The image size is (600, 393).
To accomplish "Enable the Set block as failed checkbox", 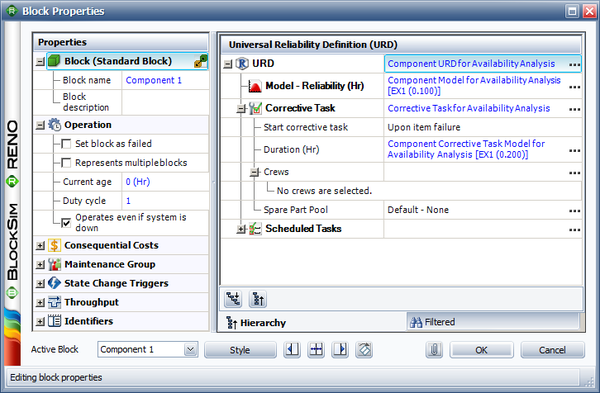I will click(66, 144).
